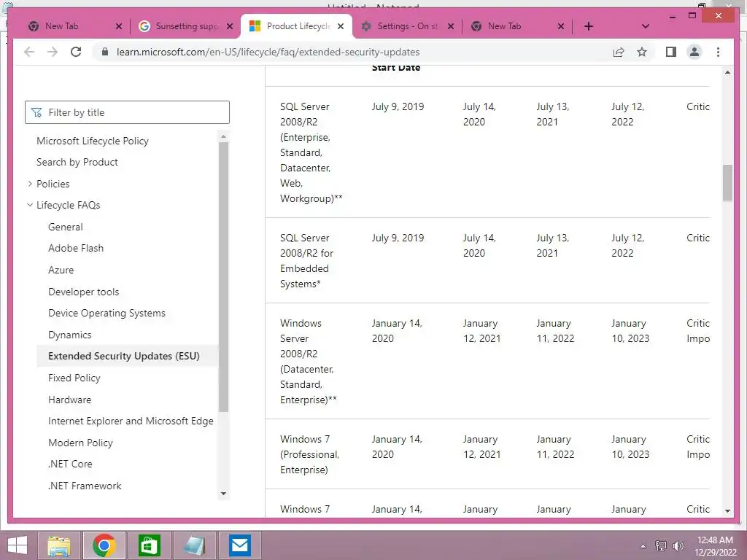Click the page vertical scrollbar thumb
Image resolution: width=747 pixels, height=560 pixels.
click(x=727, y=183)
